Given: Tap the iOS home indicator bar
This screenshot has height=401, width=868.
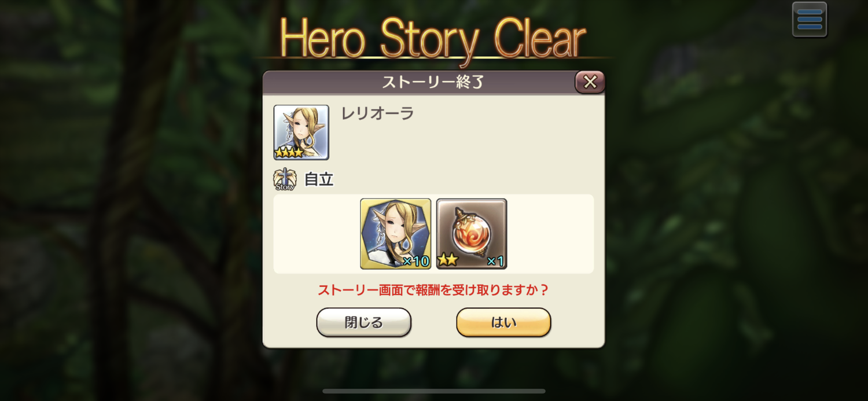Looking at the screenshot, I should [x=434, y=391].
